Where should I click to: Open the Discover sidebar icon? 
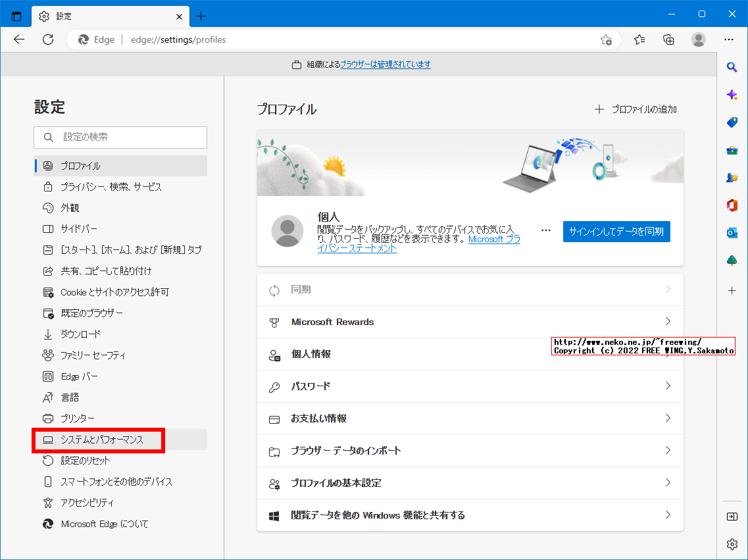coord(732,94)
